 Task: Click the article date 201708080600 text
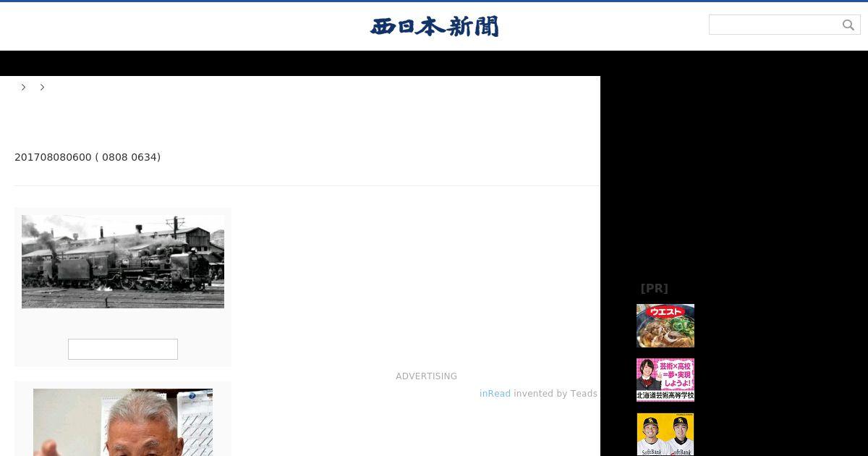(x=53, y=157)
